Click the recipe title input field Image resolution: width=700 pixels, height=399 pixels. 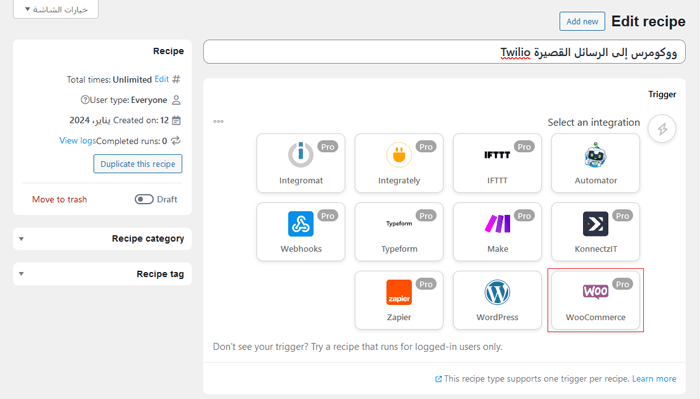444,52
